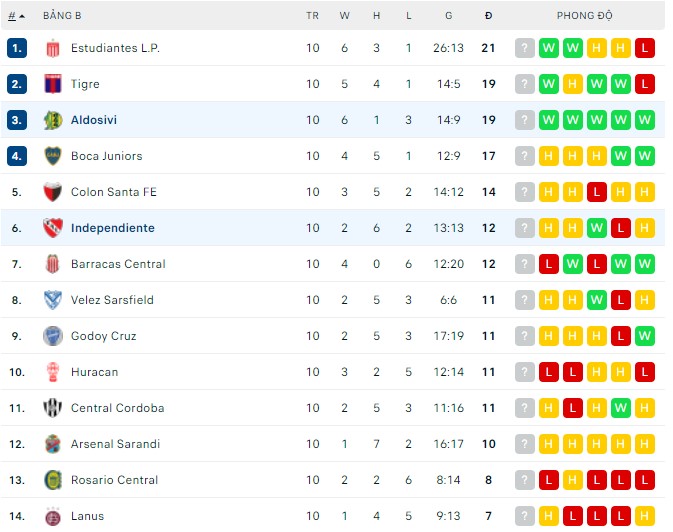Open the Independiente team name link
The image size is (673, 532).
coord(113,228)
